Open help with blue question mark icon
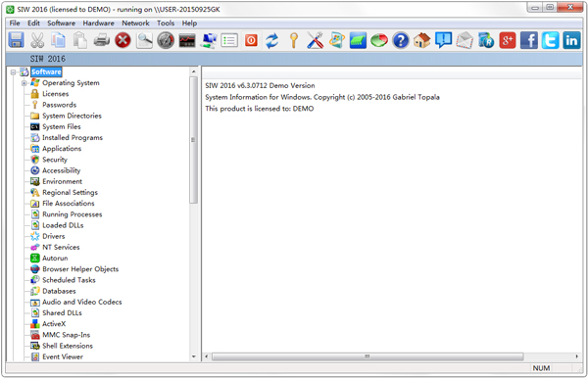This screenshot has height=378, width=588. pyautogui.click(x=401, y=40)
